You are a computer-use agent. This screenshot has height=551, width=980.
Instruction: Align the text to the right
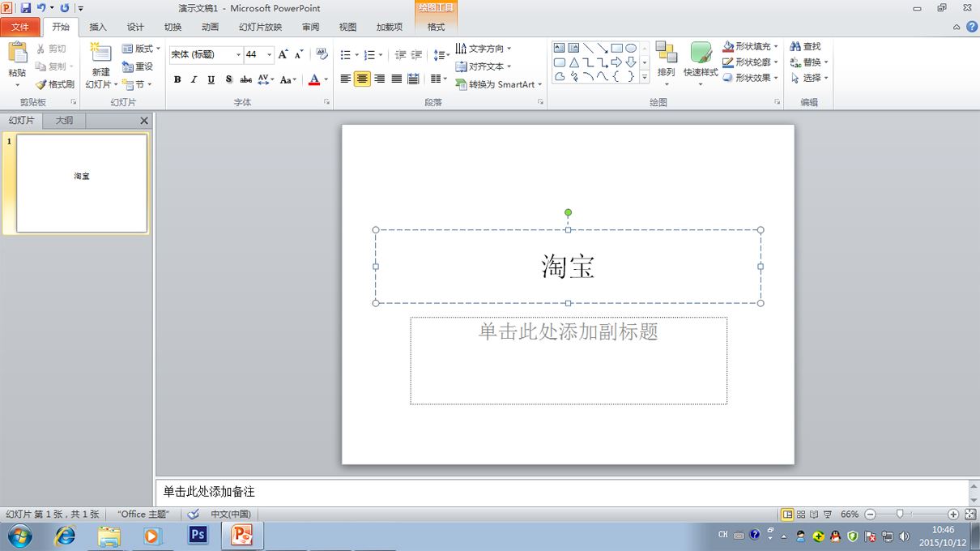(379, 79)
